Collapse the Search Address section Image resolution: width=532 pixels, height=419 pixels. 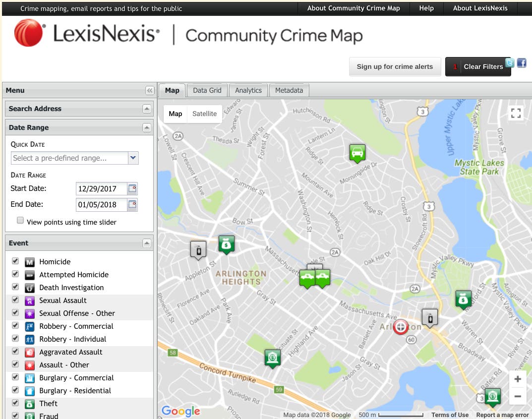coord(146,109)
